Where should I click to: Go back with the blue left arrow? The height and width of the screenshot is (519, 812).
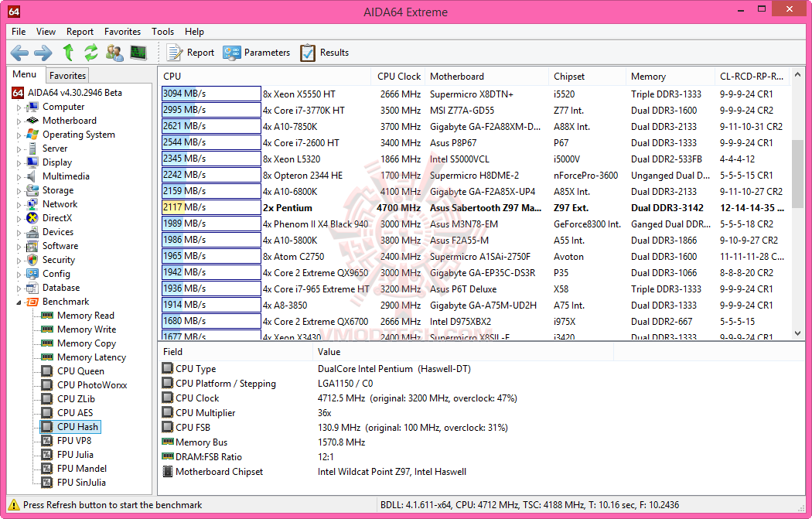pyautogui.click(x=19, y=53)
